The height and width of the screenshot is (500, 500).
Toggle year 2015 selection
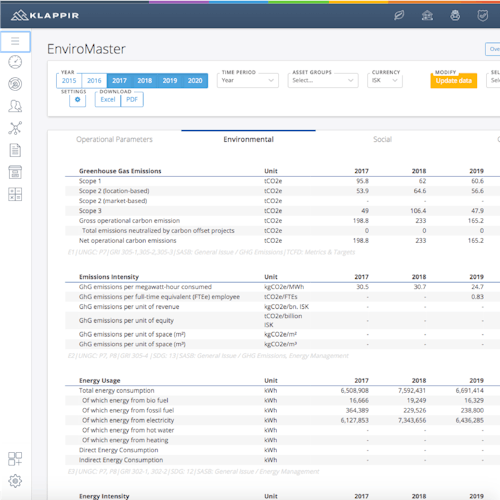tap(69, 81)
